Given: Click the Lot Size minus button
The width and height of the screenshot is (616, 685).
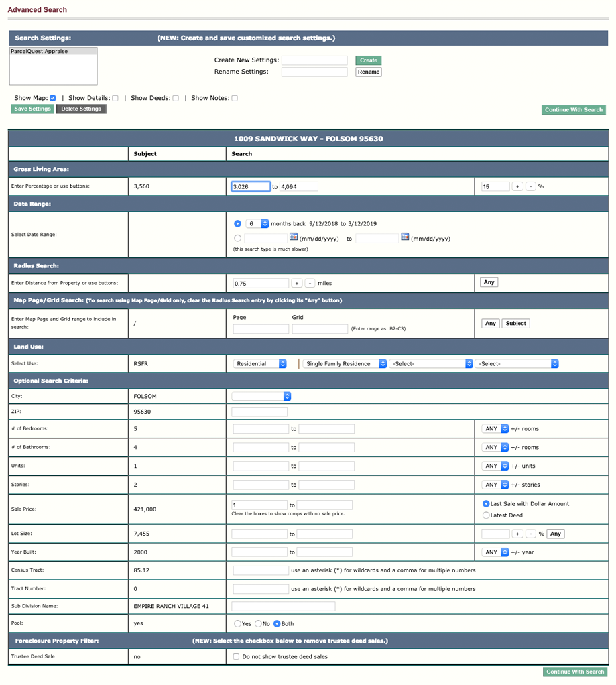Looking at the screenshot, I should pyautogui.click(x=530, y=534).
